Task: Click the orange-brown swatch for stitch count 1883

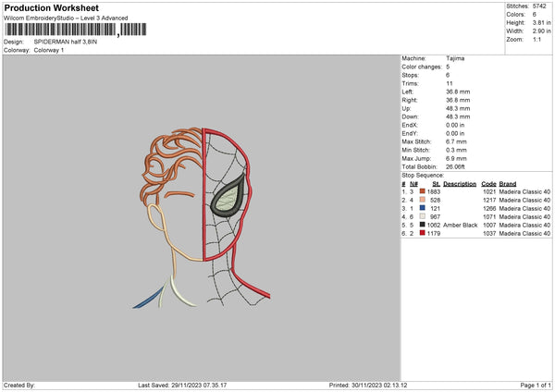Action: (x=423, y=191)
